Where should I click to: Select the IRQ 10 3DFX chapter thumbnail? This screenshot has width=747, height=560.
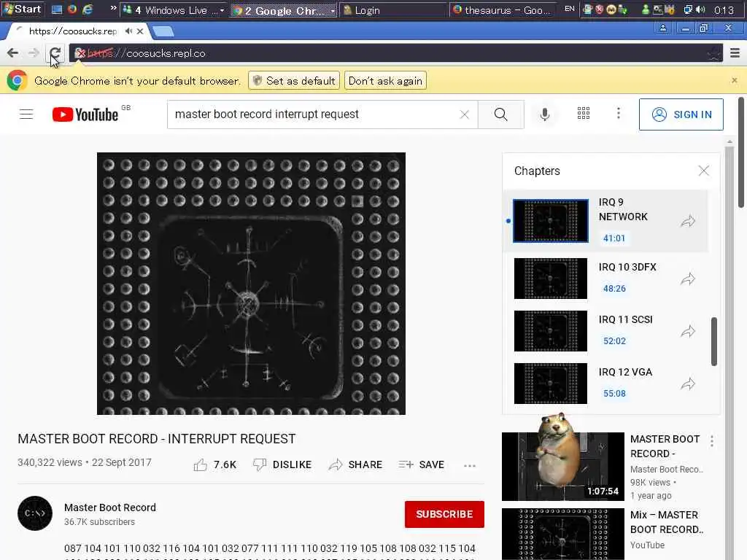point(551,279)
